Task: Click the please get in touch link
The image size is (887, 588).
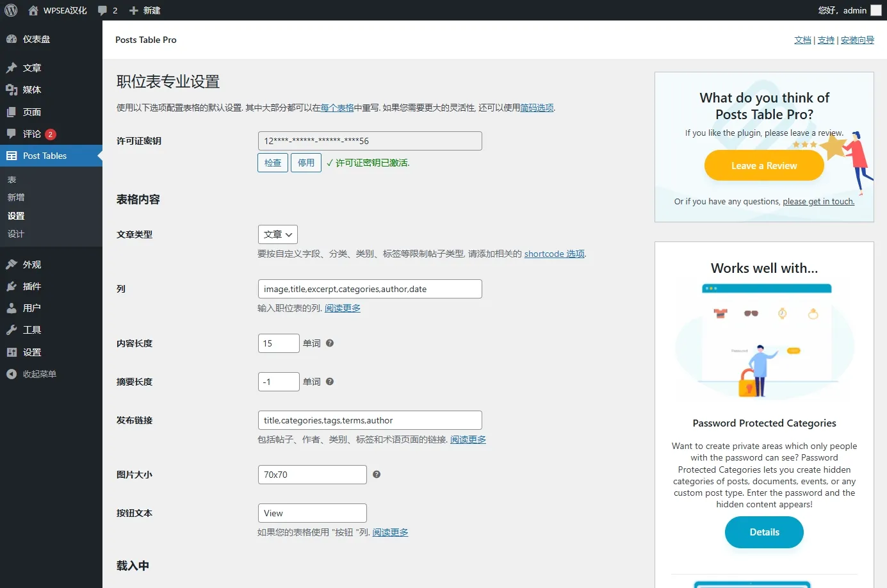Action: (818, 201)
